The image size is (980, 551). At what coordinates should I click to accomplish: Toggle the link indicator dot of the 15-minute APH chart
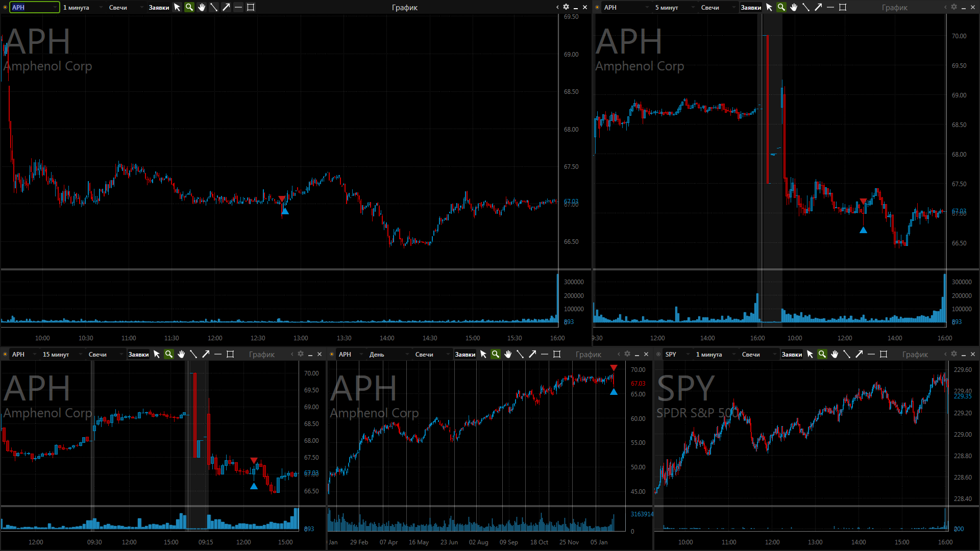pyautogui.click(x=5, y=354)
